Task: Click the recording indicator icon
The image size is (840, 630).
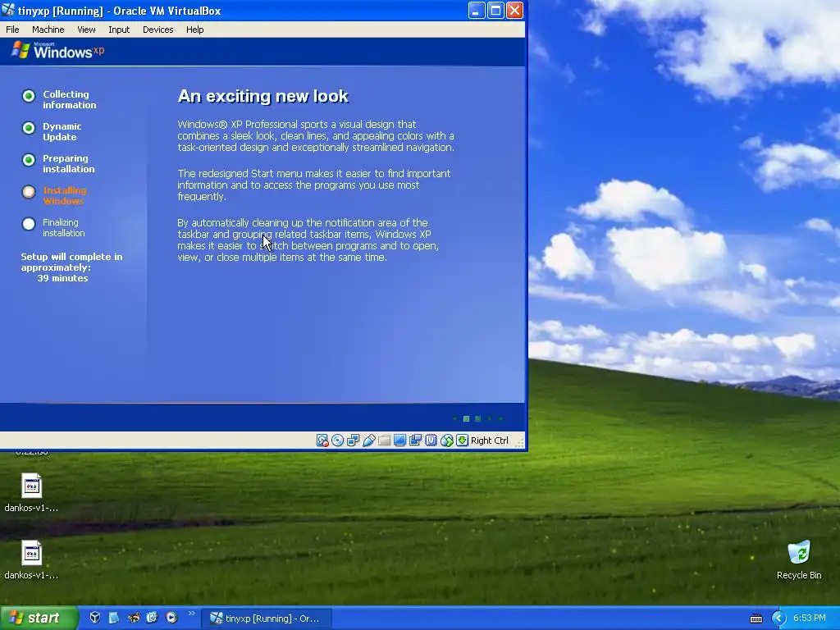Action: [x=415, y=441]
